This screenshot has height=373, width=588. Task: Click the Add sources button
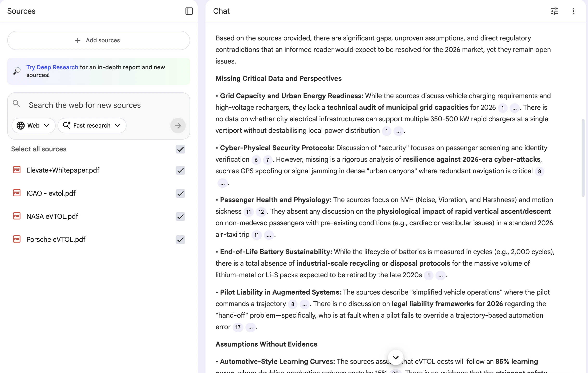98,40
